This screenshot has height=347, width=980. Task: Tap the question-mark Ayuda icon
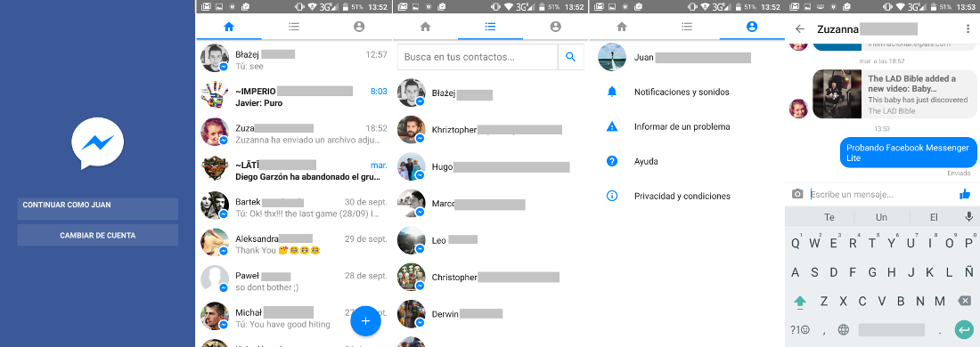(612, 161)
